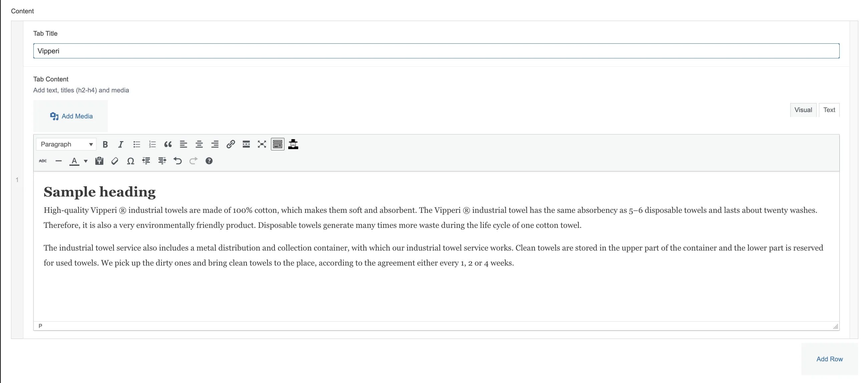Clear formatting with the eraser
868x383 pixels.
(x=114, y=161)
